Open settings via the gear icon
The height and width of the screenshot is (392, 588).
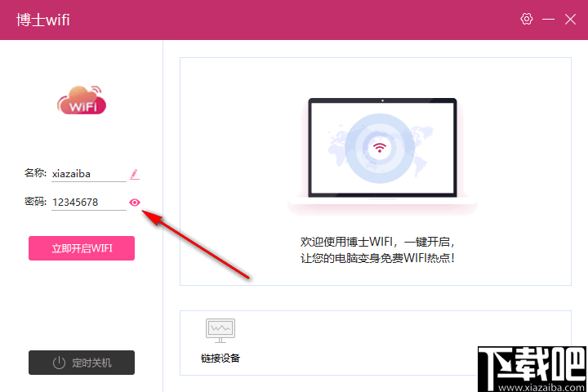pos(527,19)
